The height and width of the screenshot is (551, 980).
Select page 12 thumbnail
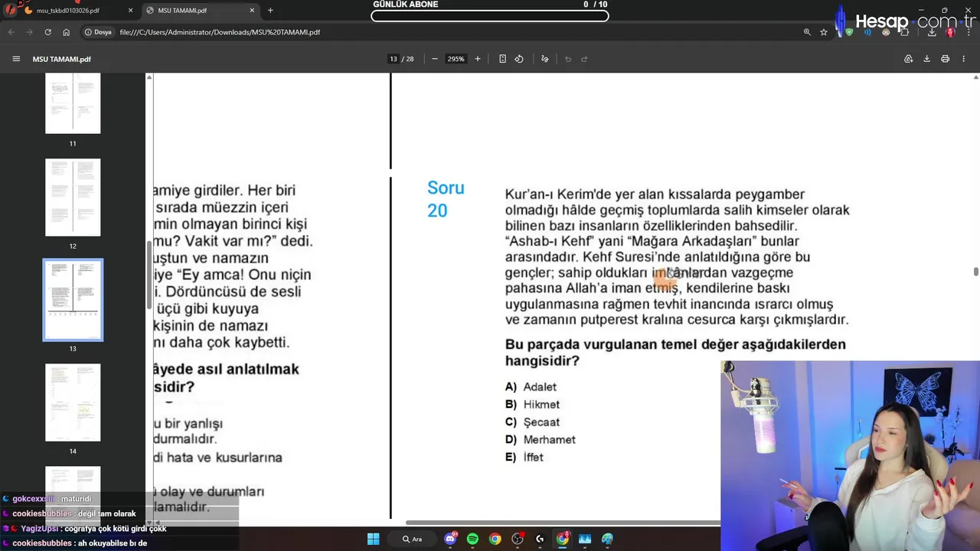point(73,197)
